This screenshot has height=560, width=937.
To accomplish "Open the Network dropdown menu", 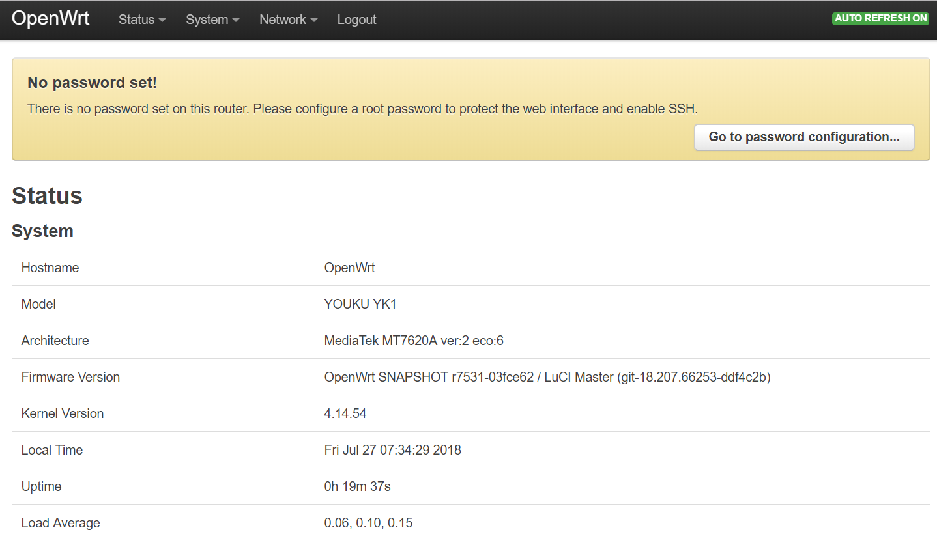I will point(289,20).
